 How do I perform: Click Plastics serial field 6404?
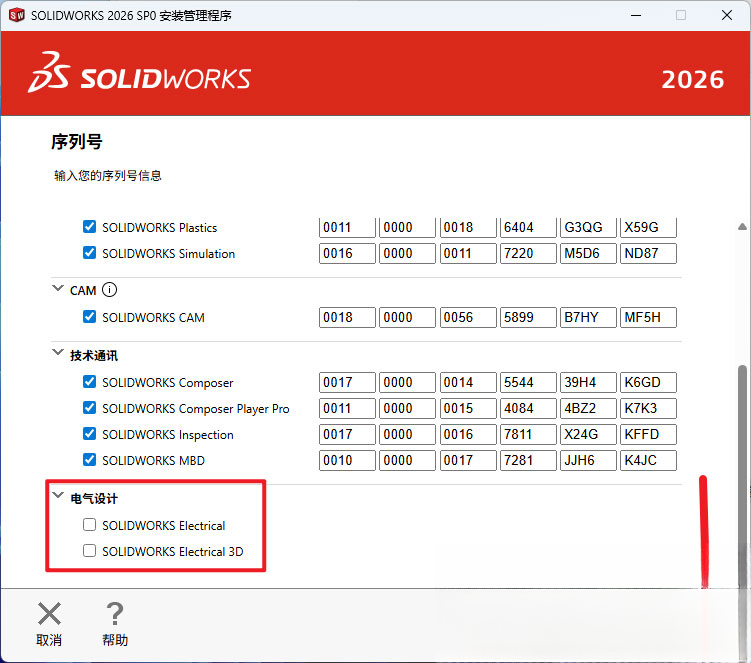(x=528, y=227)
